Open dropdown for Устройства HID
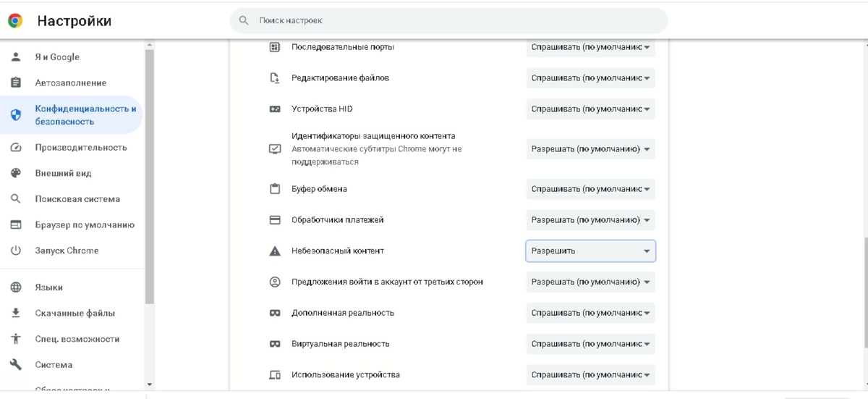 590,109
